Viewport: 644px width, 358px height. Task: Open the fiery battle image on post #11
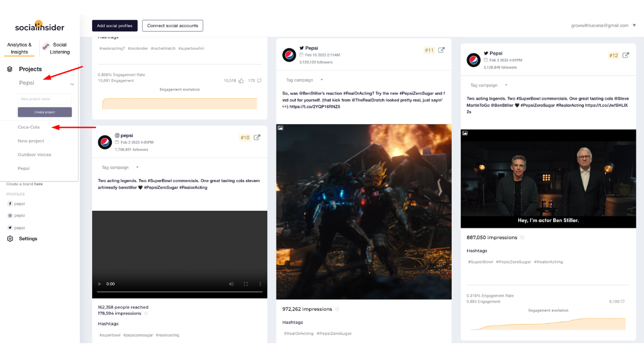click(x=364, y=212)
